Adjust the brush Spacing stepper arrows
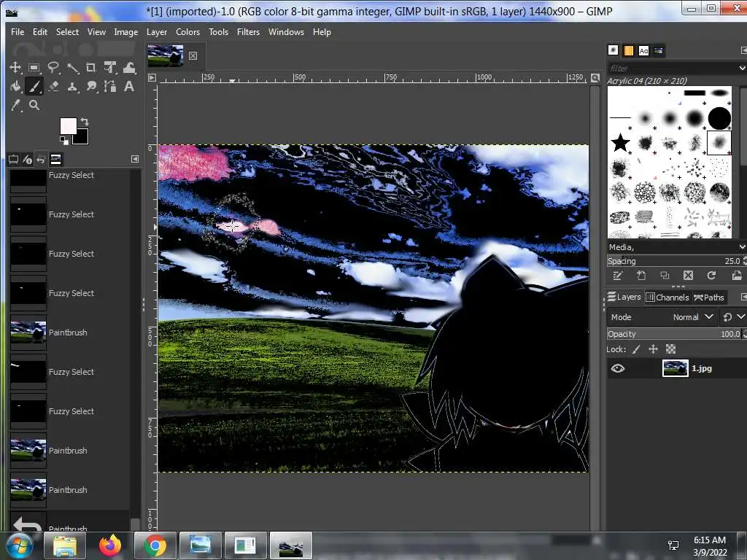Screen dimensions: 747x560 point(744,261)
